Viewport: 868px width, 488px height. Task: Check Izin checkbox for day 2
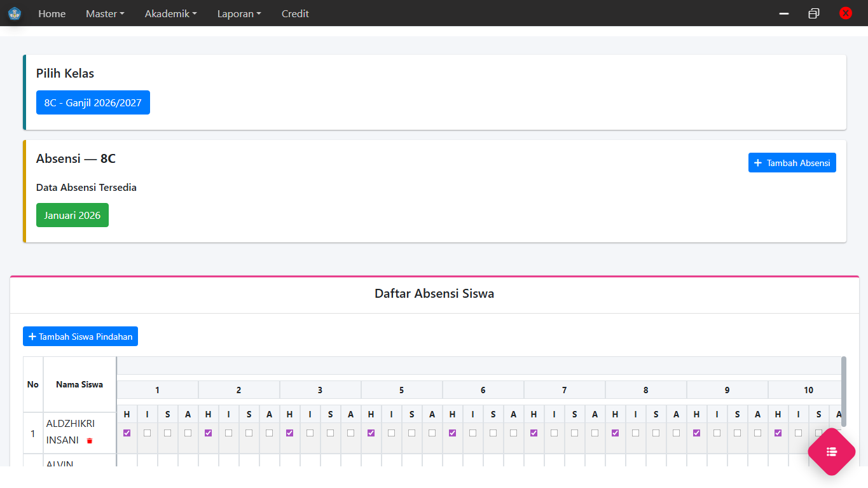229,433
